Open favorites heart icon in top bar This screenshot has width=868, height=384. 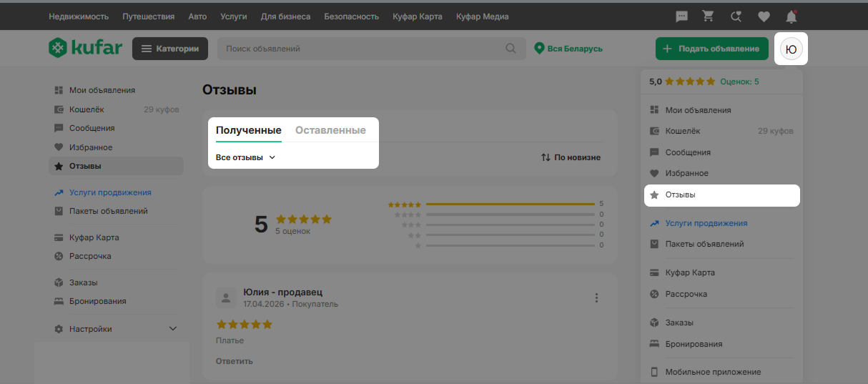[764, 16]
